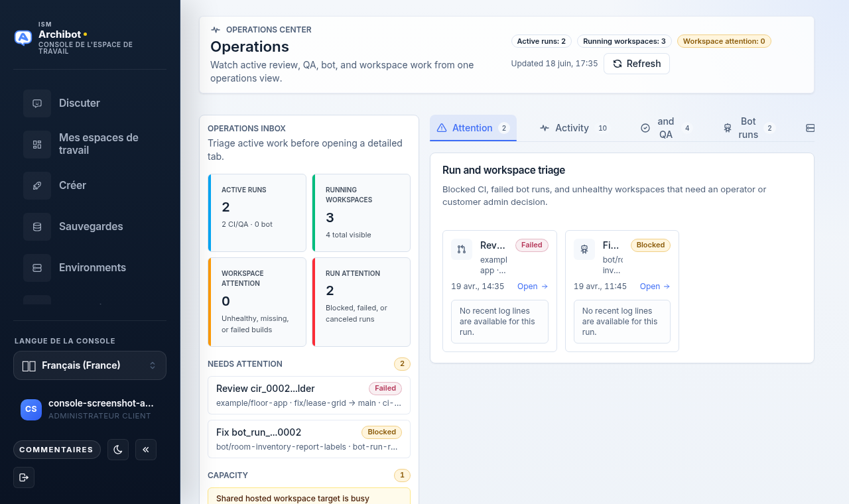Click the Blocked badge in Needs Attention list
849x504 pixels.
tap(382, 432)
